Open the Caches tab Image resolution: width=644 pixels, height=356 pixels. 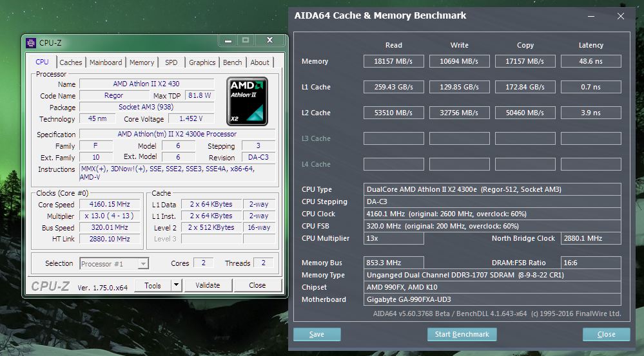[x=71, y=62]
